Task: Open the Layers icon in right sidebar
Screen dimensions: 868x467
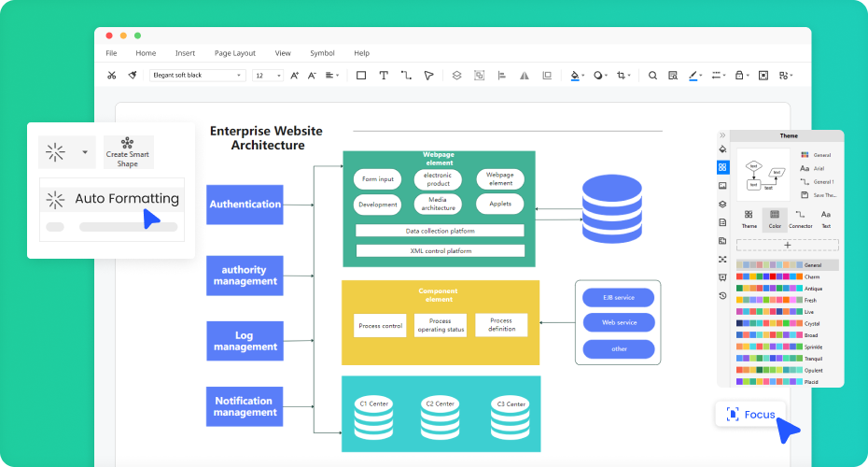Action: 722,204
